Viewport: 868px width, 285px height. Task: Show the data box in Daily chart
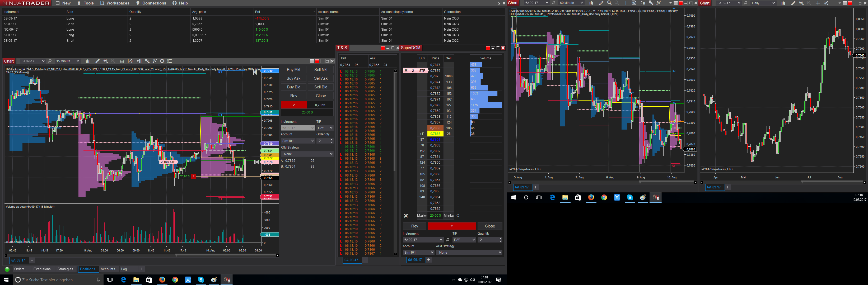coord(826,3)
